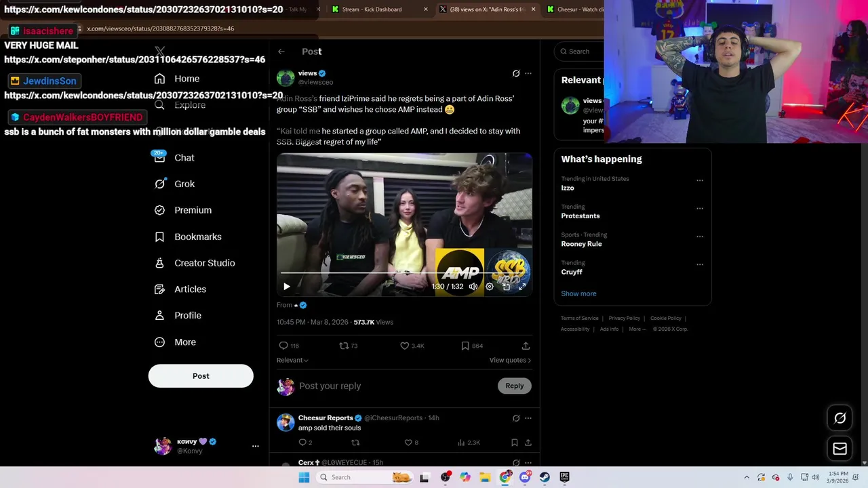Open the @viewsceo handle link
Screen dimensions: 868x488
click(x=315, y=82)
